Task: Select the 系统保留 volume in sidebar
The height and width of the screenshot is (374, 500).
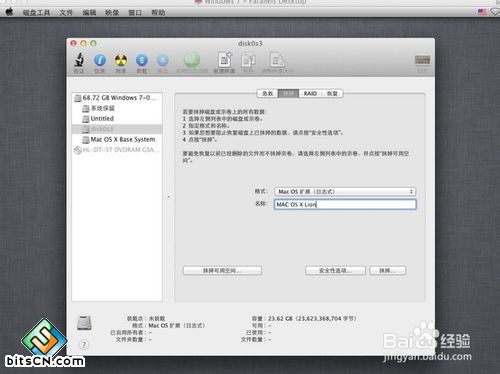Action: pyautogui.click(x=117, y=108)
